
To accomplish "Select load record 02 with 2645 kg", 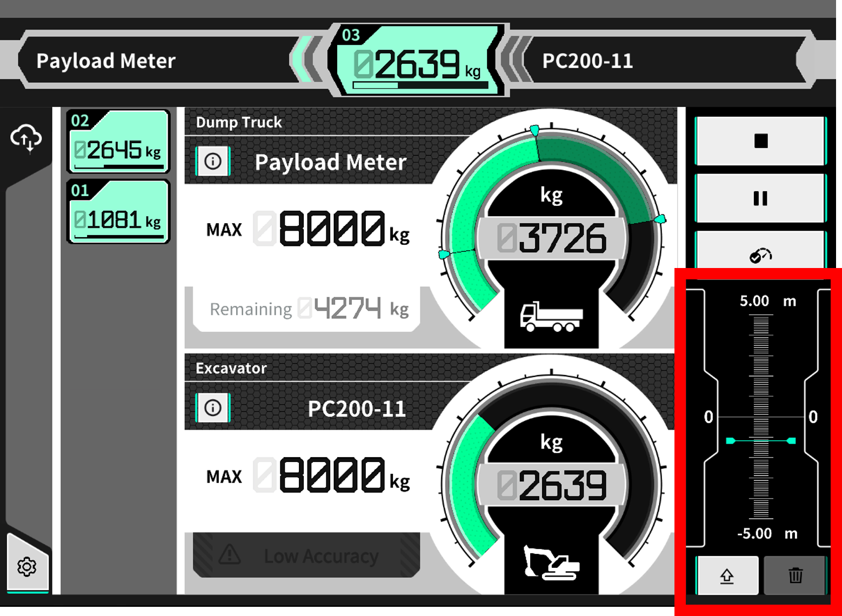I will coord(118,142).
